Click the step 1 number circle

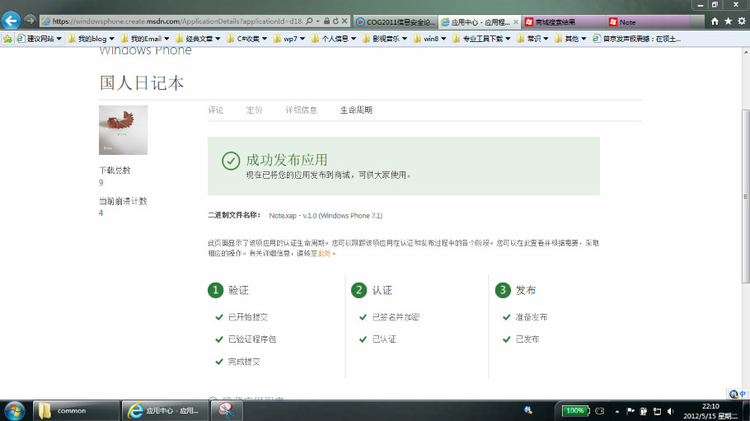click(215, 290)
